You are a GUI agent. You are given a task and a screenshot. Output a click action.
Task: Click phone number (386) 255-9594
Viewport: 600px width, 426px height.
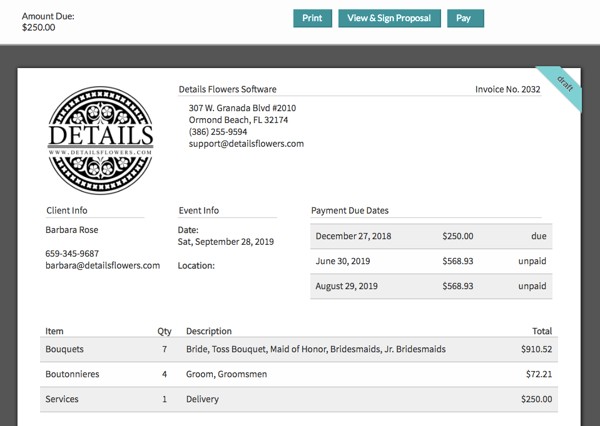pos(218,132)
